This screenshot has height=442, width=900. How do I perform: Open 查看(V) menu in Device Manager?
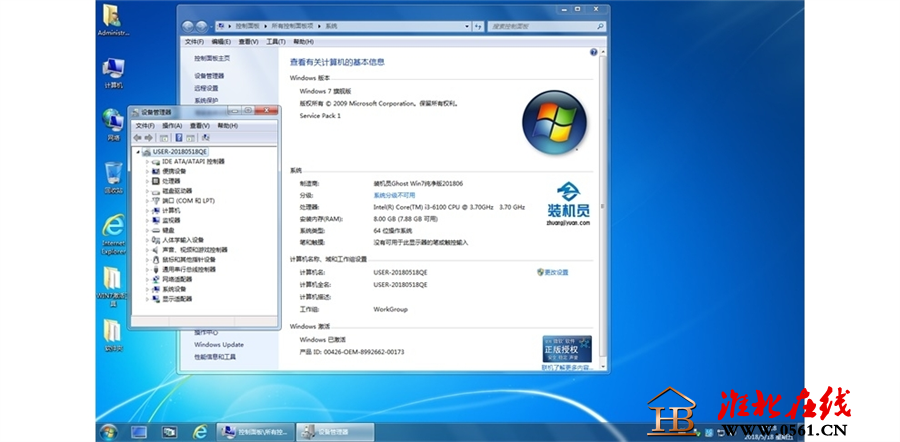point(200,126)
